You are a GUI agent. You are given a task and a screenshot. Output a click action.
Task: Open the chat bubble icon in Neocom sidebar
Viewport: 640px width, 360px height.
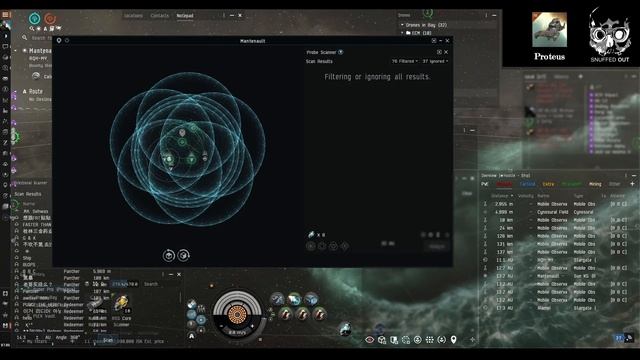tap(5, 47)
